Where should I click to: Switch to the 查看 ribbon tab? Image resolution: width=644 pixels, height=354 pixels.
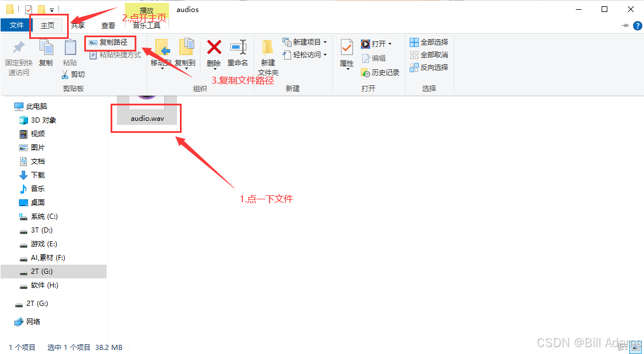[x=108, y=25]
